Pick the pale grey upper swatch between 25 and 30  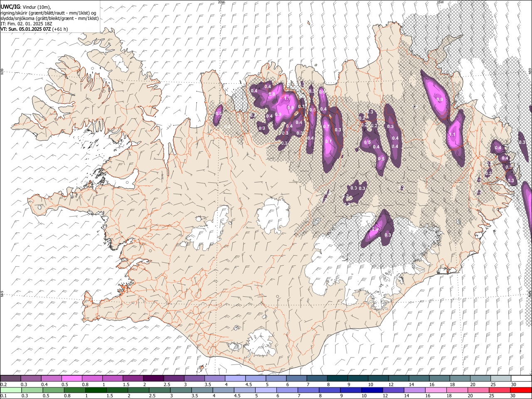[501, 378]
